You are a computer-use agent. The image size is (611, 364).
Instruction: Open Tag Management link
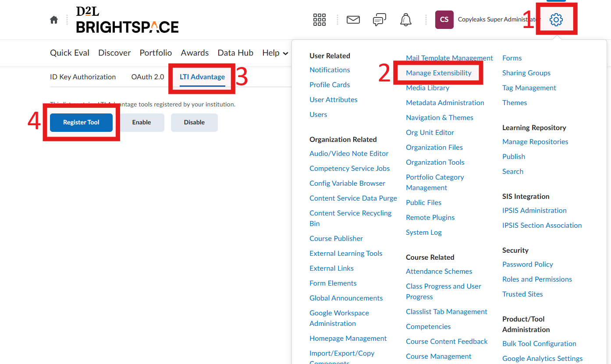tap(529, 88)
